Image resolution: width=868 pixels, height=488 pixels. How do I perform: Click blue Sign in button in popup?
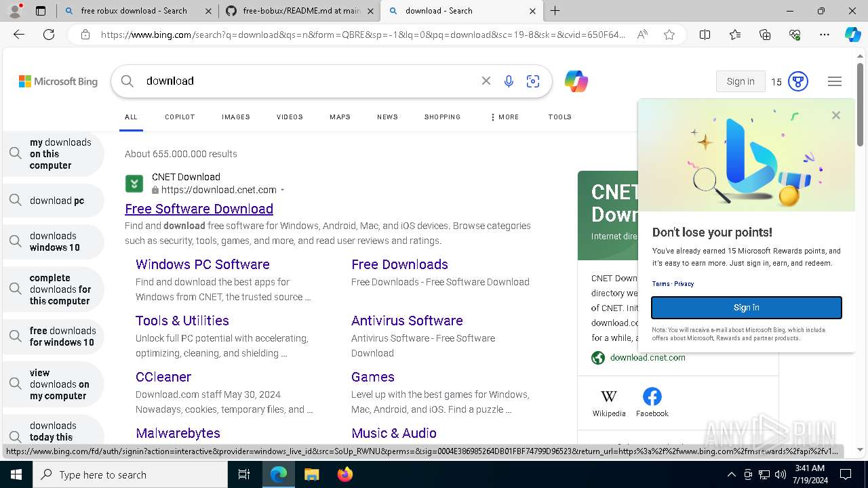747,308
